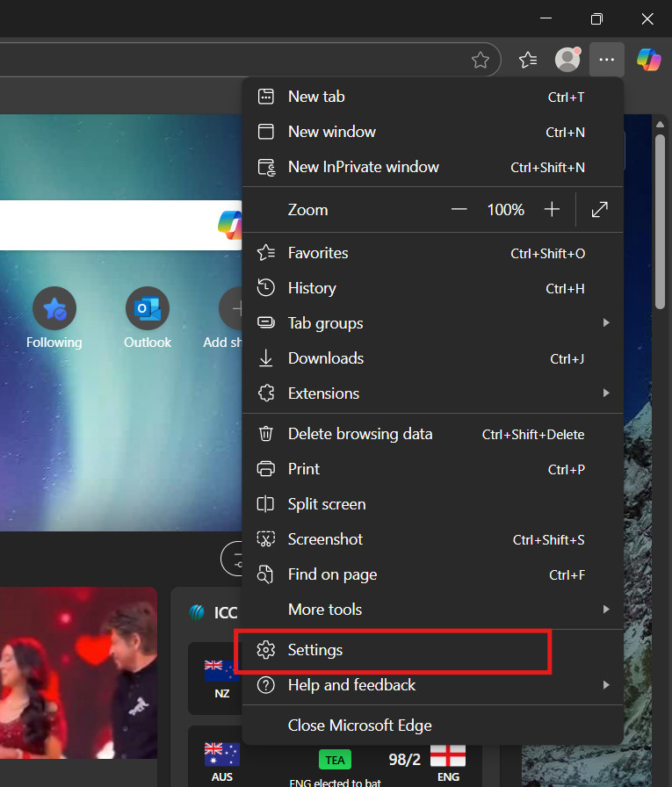The height and width of the screenshot is (787, 672).
Task: Click the Downloads arrow icon
Action: point(265,358)
